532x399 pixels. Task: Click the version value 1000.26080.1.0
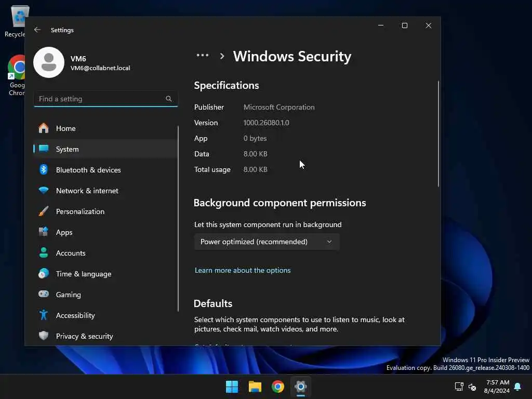(x=267, y=123)
